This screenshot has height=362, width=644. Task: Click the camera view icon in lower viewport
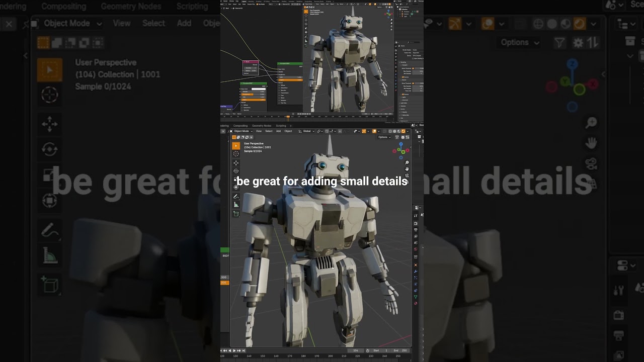pyautogui.click(x=407, y=175)
